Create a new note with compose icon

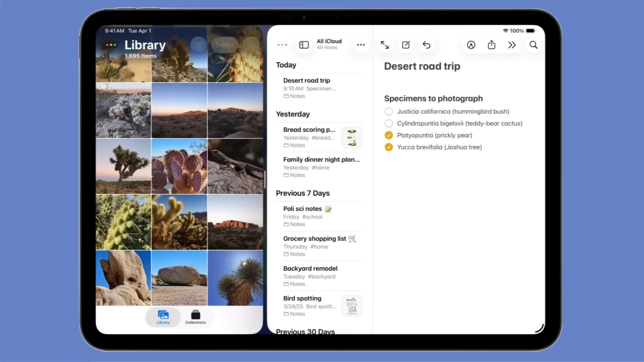click(406, 45)
